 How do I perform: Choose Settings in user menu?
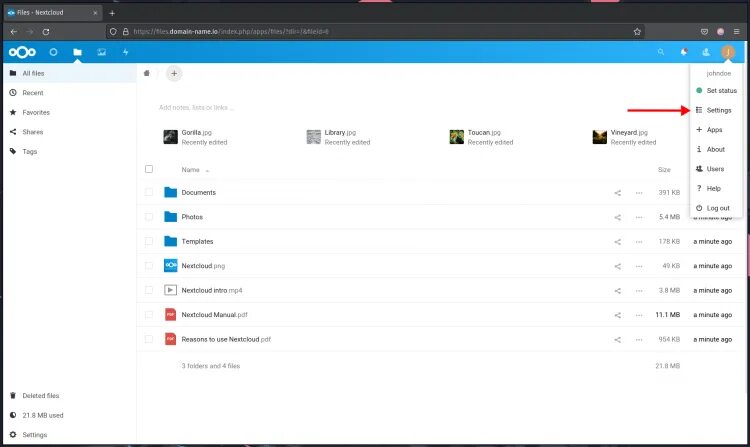point(716,110)
